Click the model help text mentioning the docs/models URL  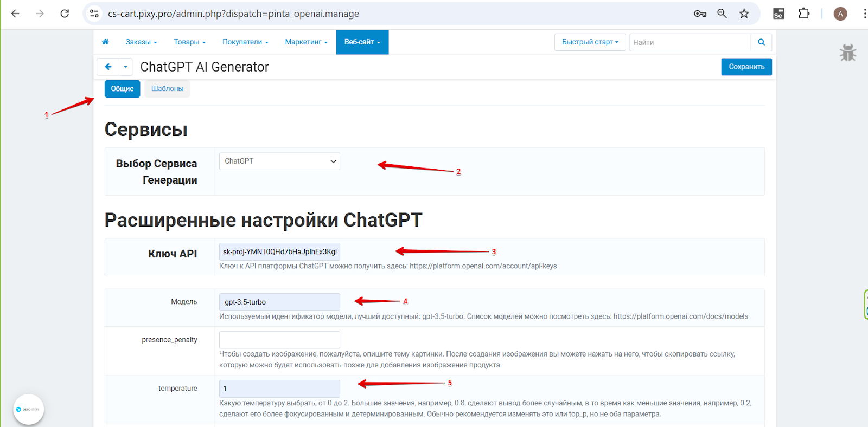[483, 316]
